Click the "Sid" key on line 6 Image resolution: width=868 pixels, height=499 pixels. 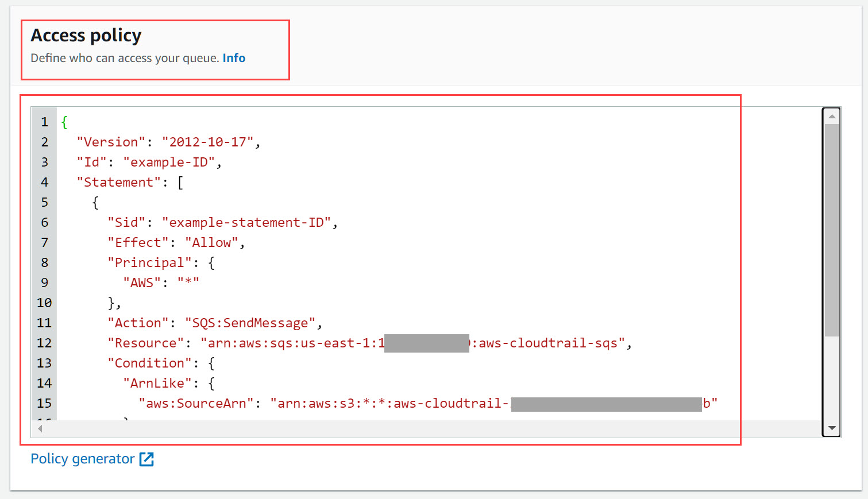click(126, 222)
